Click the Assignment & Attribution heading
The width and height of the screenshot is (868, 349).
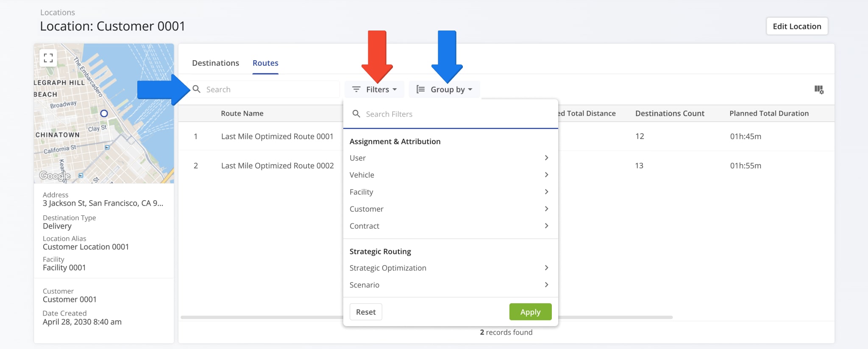coord(395,141)
